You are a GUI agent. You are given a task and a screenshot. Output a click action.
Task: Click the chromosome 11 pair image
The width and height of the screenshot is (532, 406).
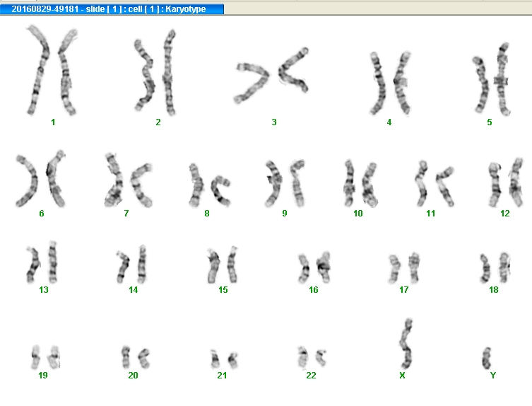[435, 184]
